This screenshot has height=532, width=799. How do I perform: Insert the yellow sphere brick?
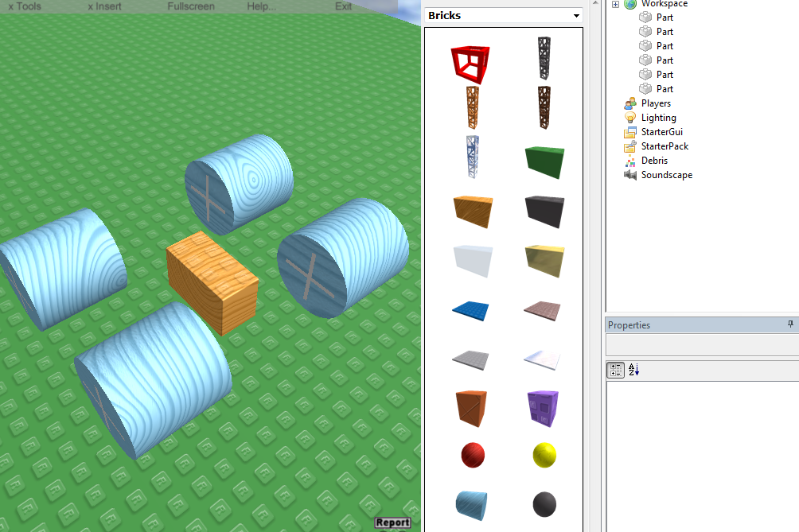[544, 456]
